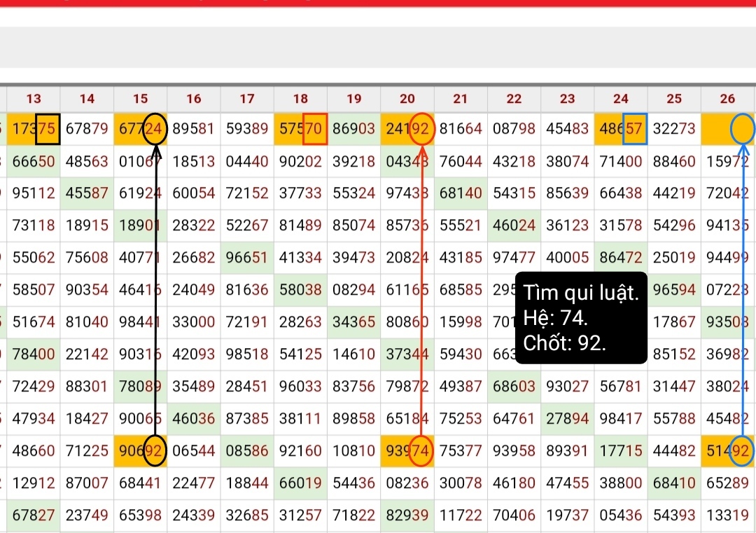Click the red square around 70 in 57570
756x533 pixels.
tap(315, 129)
